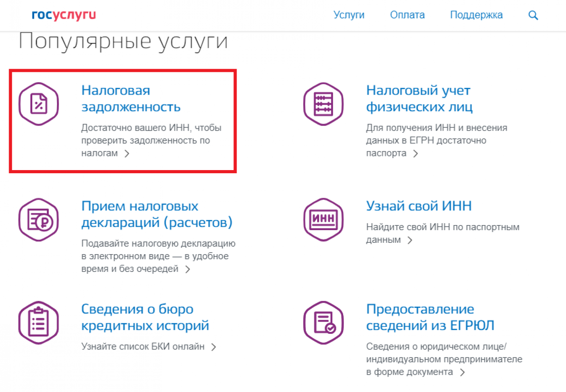Click the ЕГРЮЛ document checkmark icon
Screen dimensions: 566x392
click(323, 323)
